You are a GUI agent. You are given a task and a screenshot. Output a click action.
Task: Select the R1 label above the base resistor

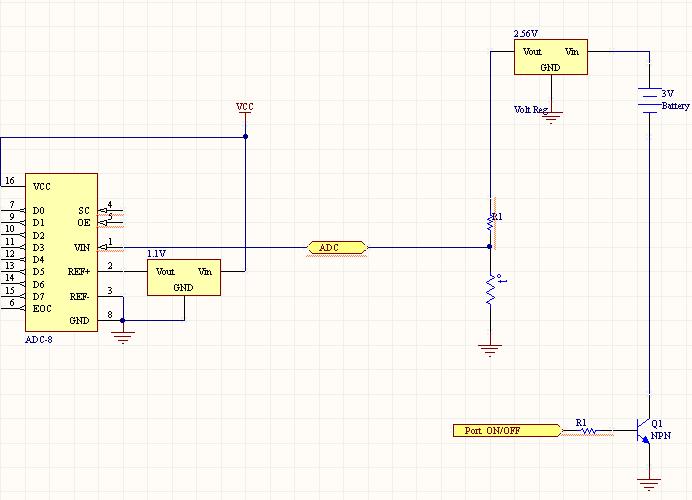(x=581, y=422)
